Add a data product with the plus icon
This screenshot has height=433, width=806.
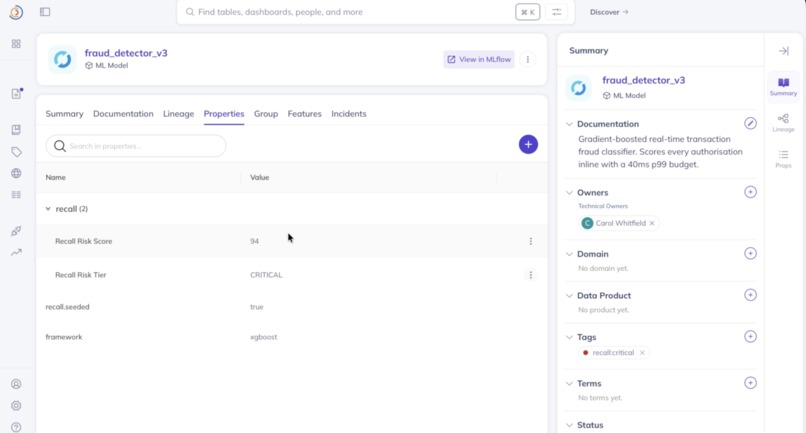(750, 295)
